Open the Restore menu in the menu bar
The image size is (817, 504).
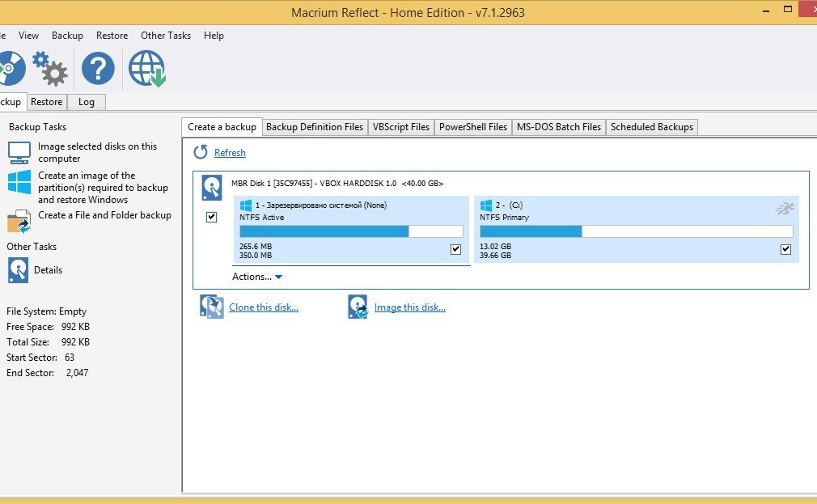click(x=112, y=36)
